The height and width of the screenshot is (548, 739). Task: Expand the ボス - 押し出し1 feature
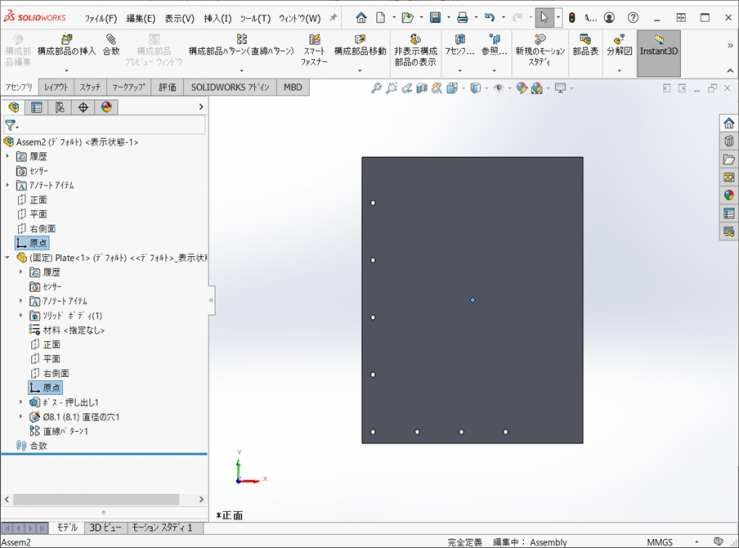click(21, 402)
